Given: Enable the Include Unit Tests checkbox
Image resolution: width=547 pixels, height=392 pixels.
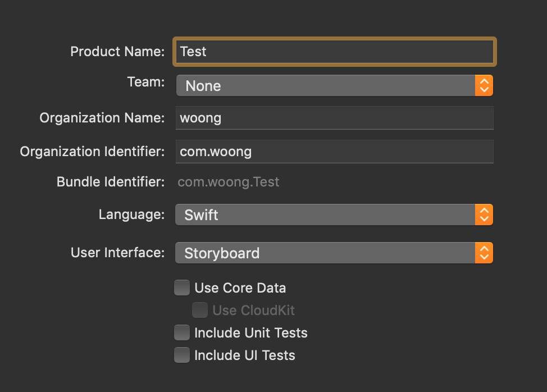Looking at the screenshot, I should 182,332.
